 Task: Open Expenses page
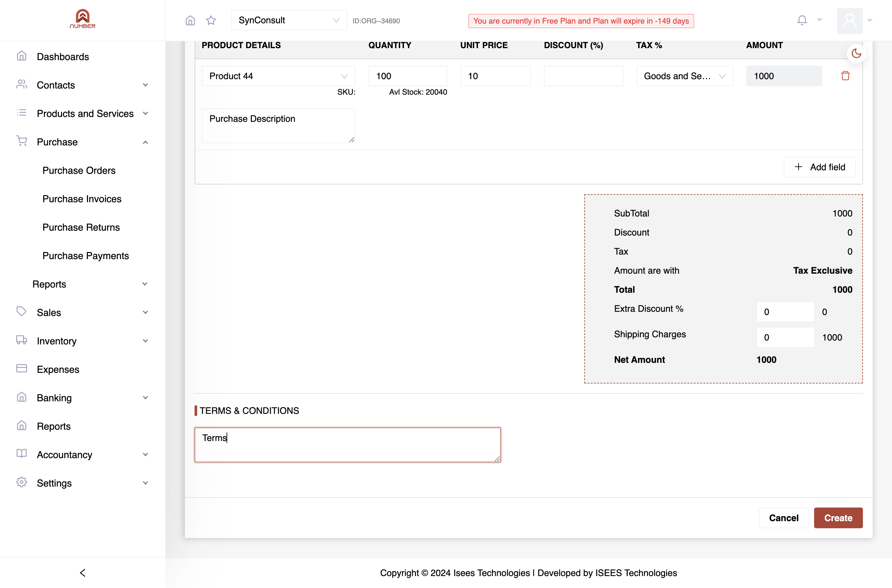pyautogui.click(x=58, y=369)
